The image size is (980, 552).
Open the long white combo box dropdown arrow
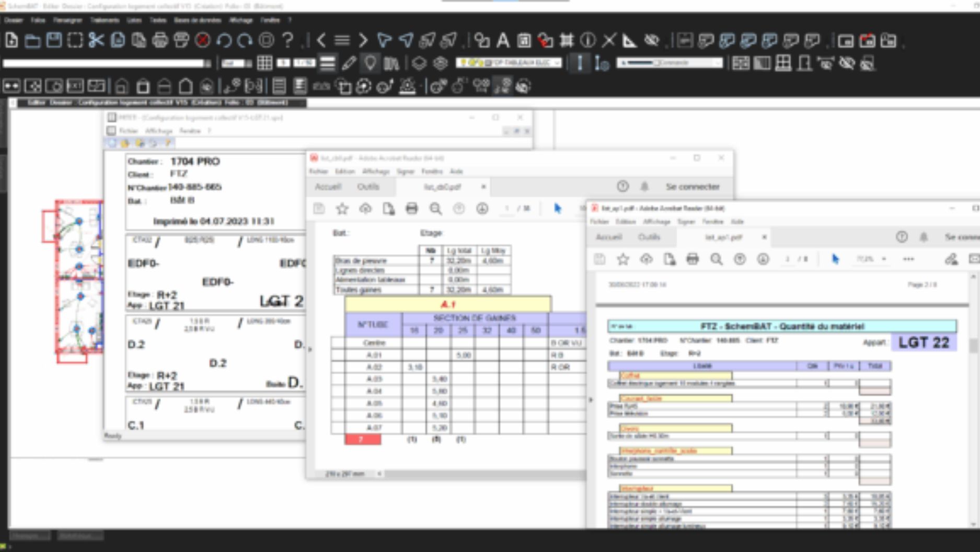coord(207,63)
